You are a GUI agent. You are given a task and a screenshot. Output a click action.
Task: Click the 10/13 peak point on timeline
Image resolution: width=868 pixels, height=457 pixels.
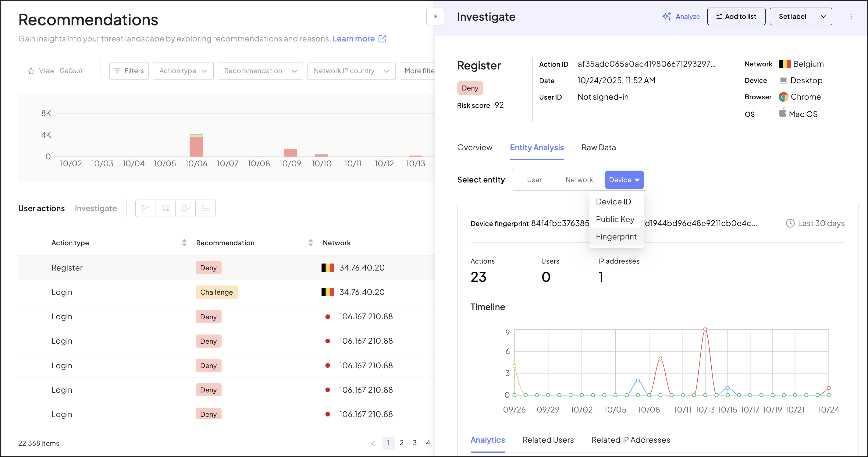click(705, 329)
